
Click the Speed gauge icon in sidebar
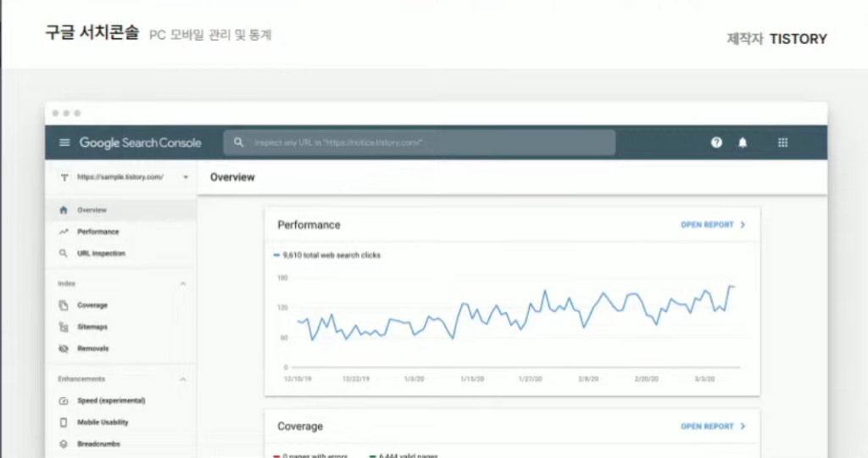point(64,400)
